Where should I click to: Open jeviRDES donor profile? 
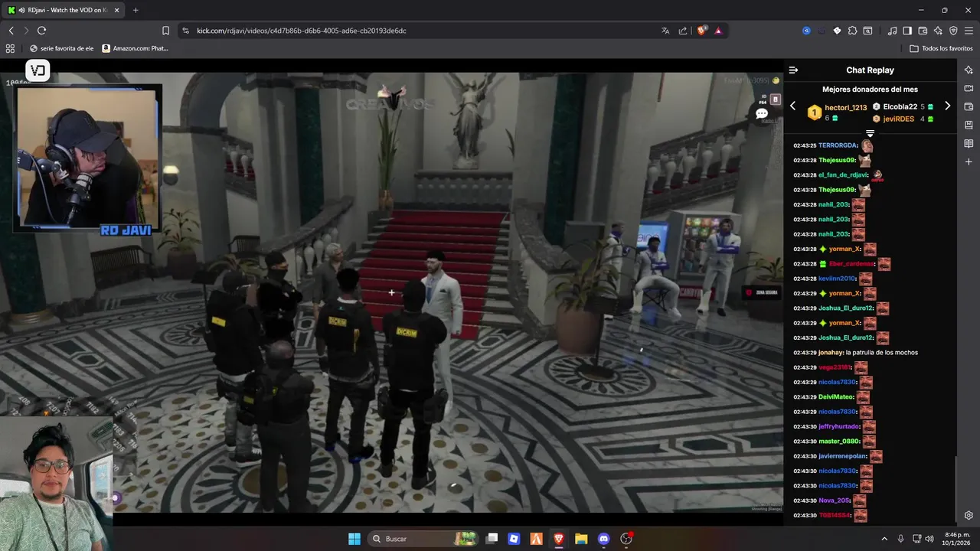click(x=898, y=119)
